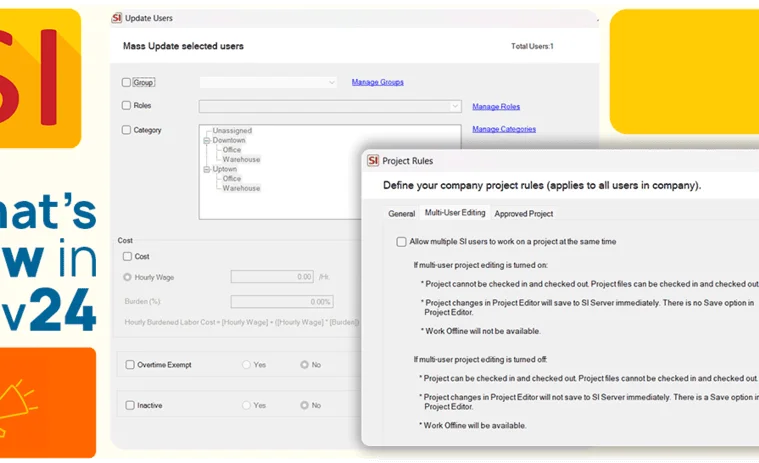This screenshot has width=759, height=463.
Task: Select Office under Downtown
Action: 232,150
